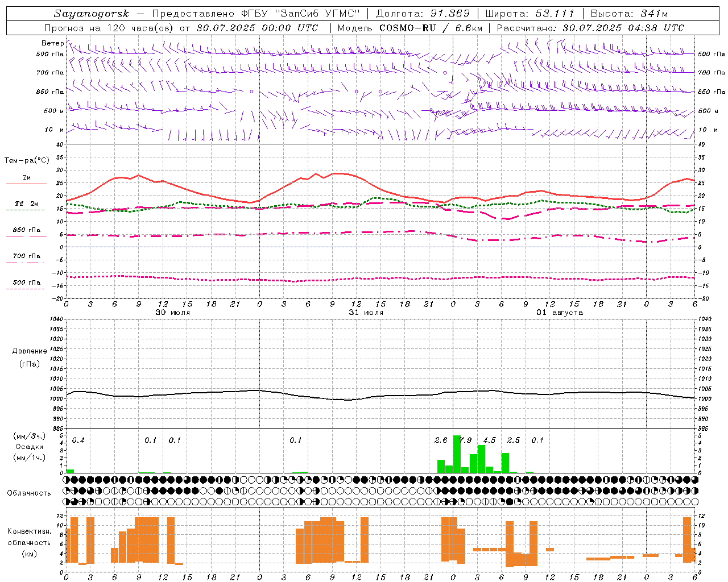
Task: Select the 'Предоставлено ФГБУ "ЗапСиб УГМС"' provider text
Action: pyautogui.click(x=255, y=14)
